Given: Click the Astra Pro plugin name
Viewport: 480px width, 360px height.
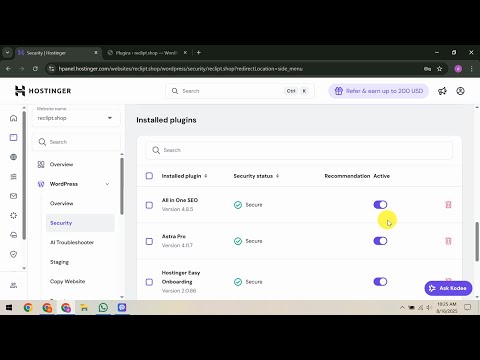Looking at the screenshot, I should [174, 236].
